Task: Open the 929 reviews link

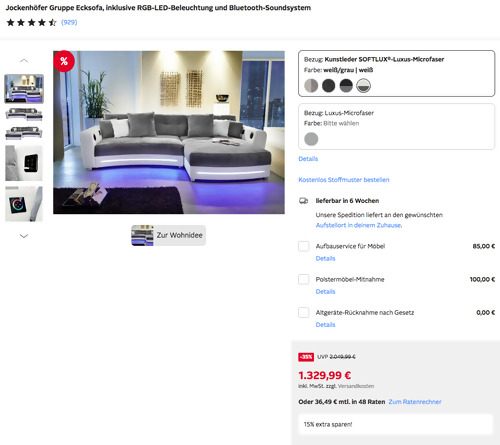Action: tap(69, 22)
